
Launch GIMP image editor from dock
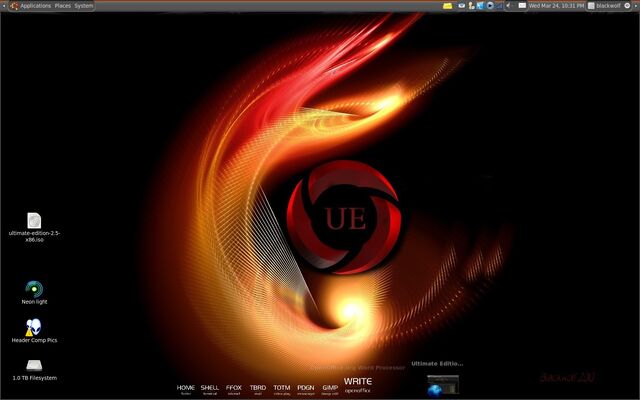click(x=330, y=389)
